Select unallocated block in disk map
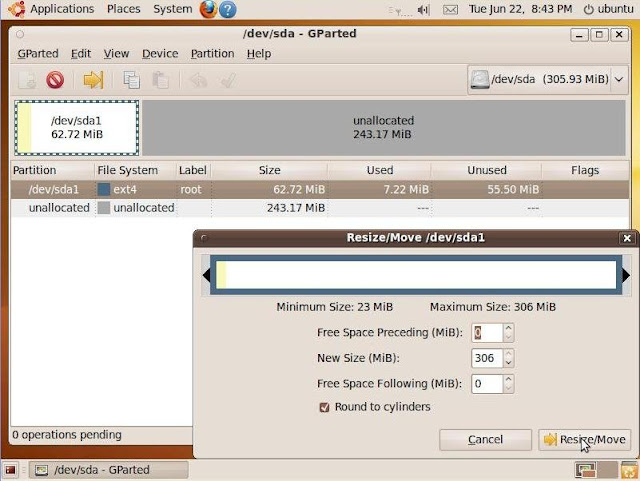Image resolution: width=640 pixels, height=481 pixels. (x=384, y=128)
